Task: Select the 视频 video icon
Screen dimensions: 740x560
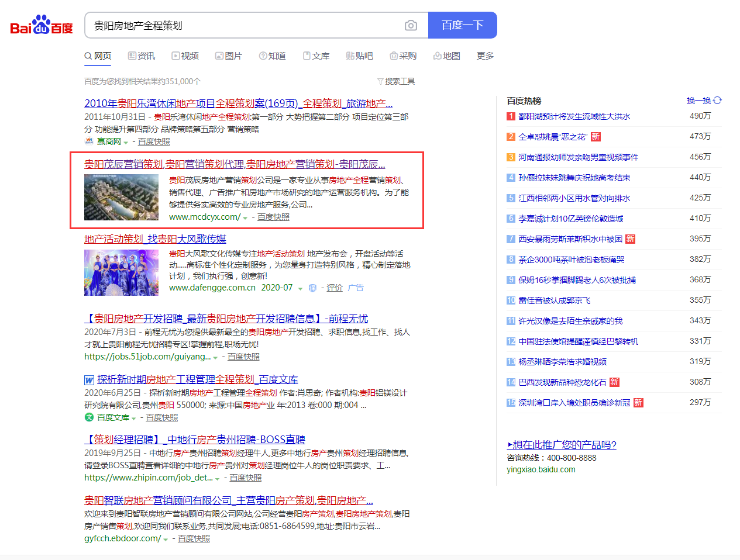Action: coord(175,55)
